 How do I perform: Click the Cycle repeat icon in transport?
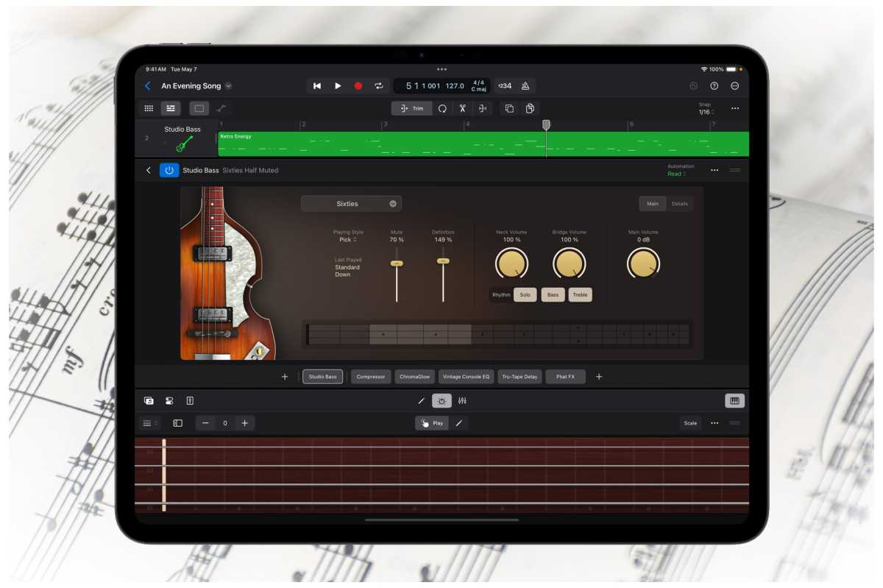click(378, 85)
